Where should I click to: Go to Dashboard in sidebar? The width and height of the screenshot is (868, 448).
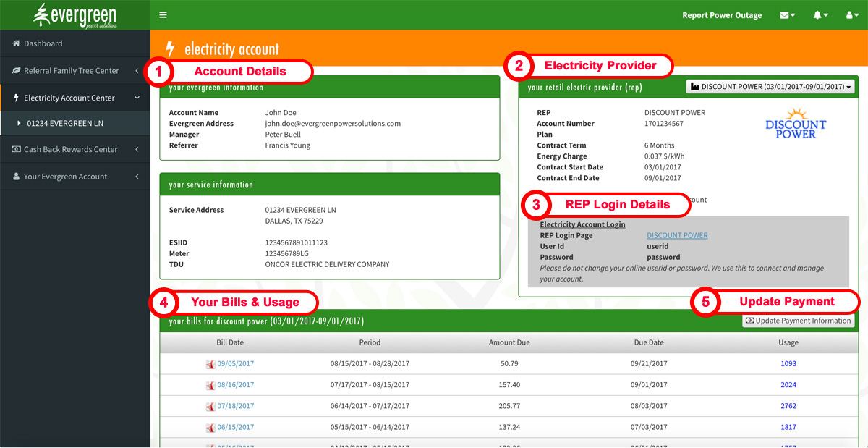(x=43, y=43)
